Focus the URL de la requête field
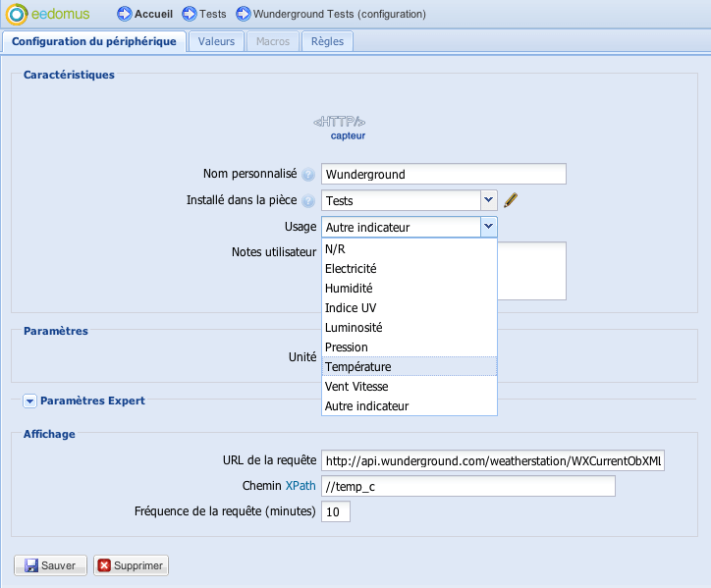 pyautogui.click(x=493, y=460)
